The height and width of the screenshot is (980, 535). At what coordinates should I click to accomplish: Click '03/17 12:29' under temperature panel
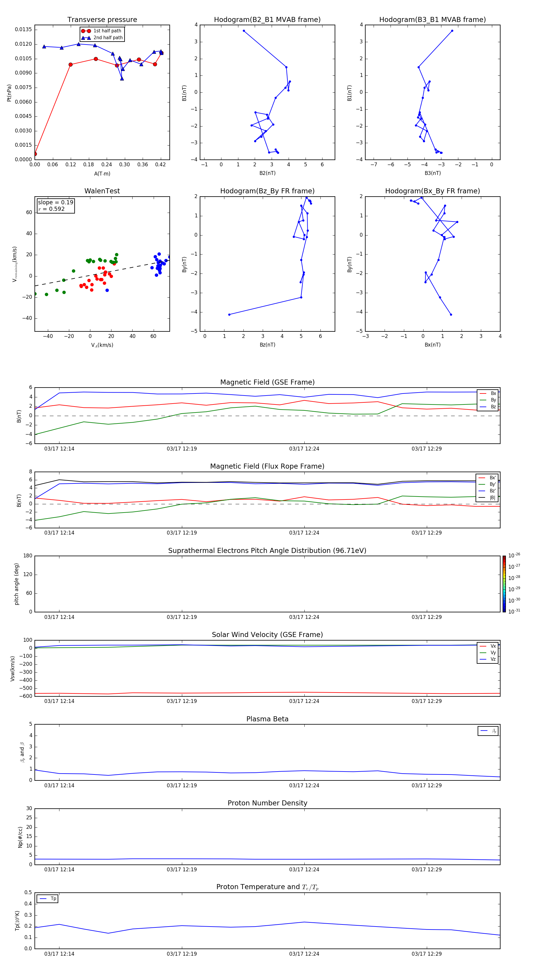coord(427,954)
